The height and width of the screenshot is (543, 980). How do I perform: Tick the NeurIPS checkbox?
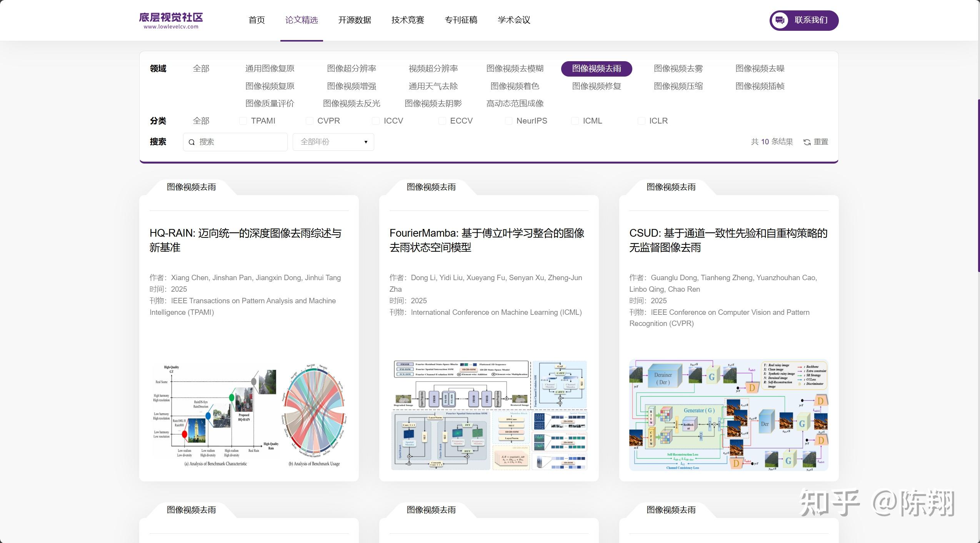(x=508, y=121)
